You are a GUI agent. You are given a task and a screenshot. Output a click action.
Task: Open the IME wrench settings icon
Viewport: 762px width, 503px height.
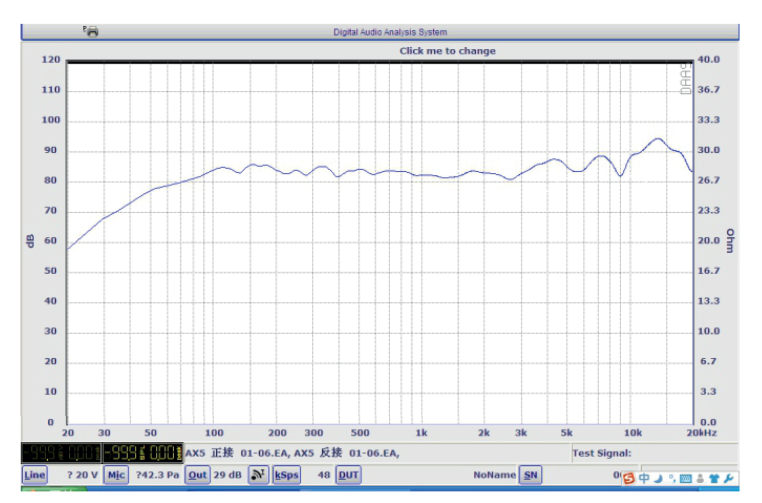[728, 479]
